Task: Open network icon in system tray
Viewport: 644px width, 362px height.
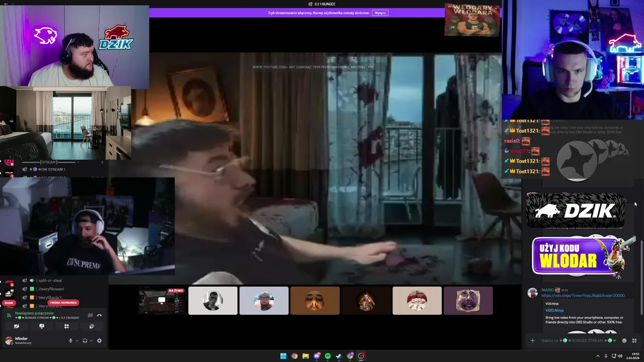Action: click(614, 356)
